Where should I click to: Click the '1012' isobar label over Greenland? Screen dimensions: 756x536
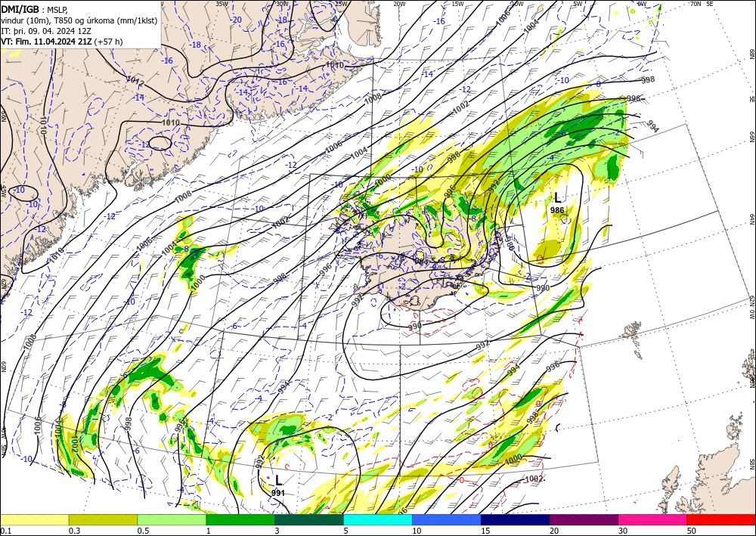click(135, 82)
